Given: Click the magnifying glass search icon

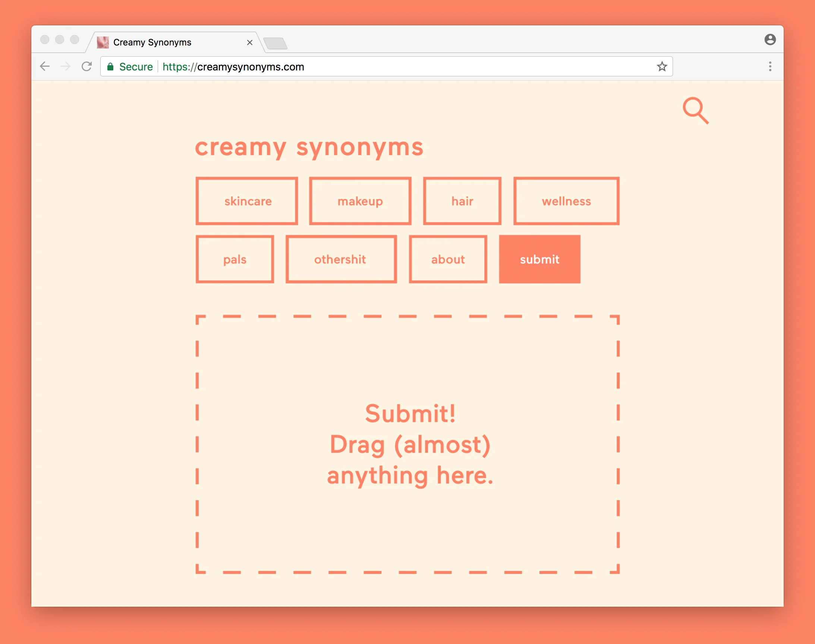Looking at the screenshot, I should 695,110.
